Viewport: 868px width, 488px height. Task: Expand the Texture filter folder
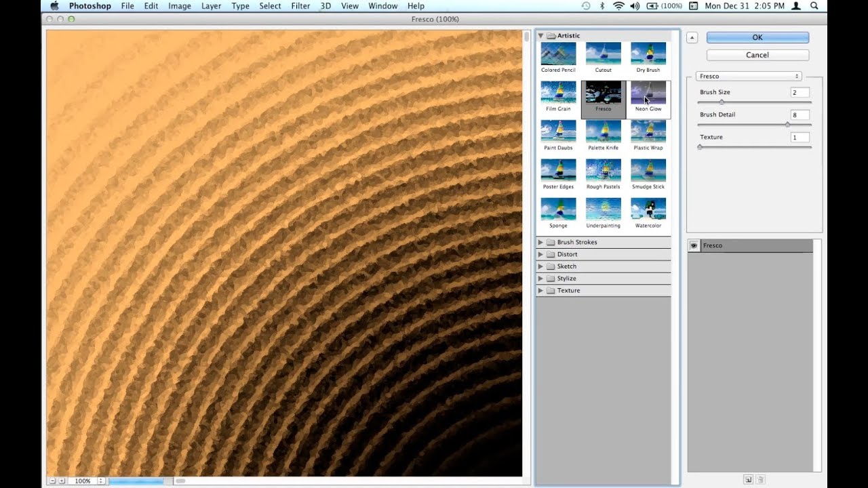(x=540, y=291)
